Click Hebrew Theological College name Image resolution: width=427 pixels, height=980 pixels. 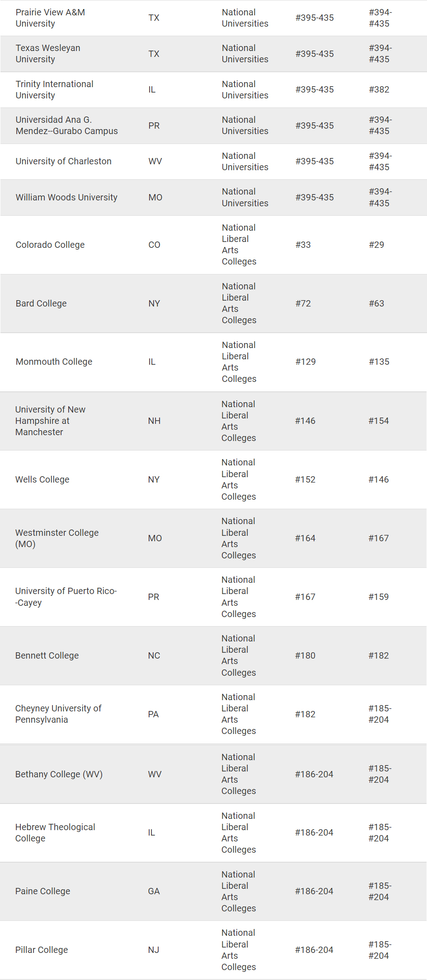point(55,832)
